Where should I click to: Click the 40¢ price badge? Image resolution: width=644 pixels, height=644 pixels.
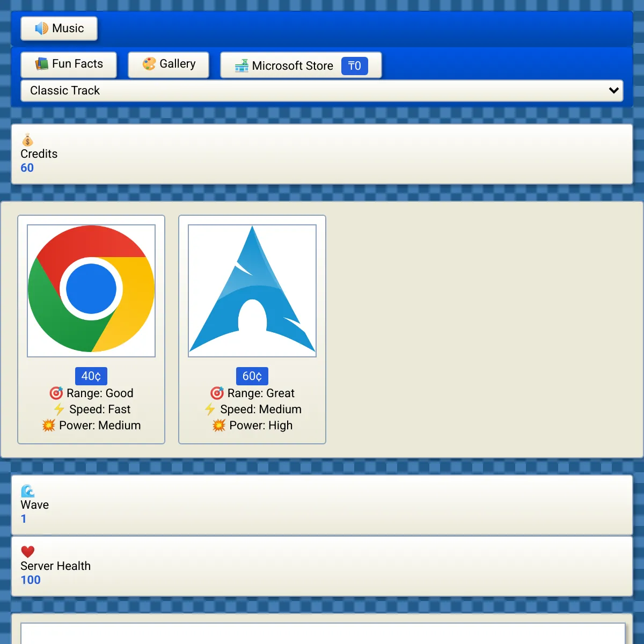(x=91, y=376)
